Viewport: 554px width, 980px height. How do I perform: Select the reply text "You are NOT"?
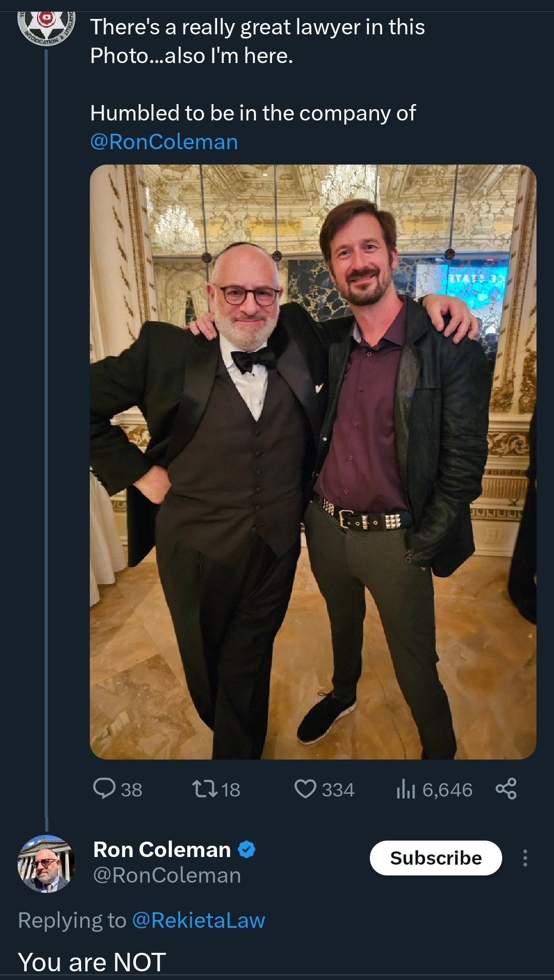tap(92, 962)
